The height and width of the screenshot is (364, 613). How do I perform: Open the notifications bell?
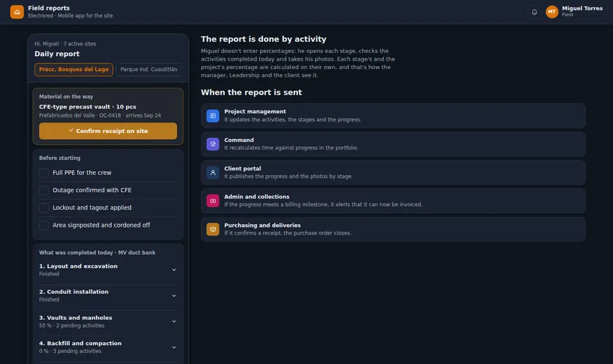[534, 11]
